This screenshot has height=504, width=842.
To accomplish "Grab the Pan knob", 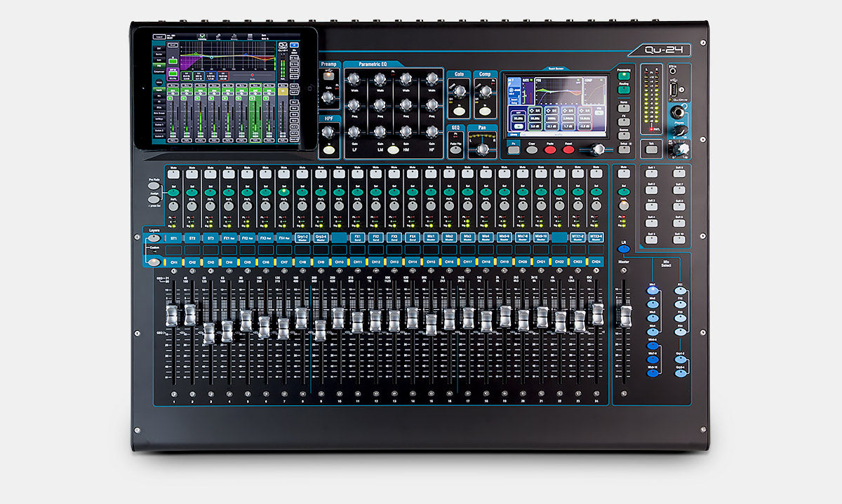I will pyautogui.click(x=482, y=149).
